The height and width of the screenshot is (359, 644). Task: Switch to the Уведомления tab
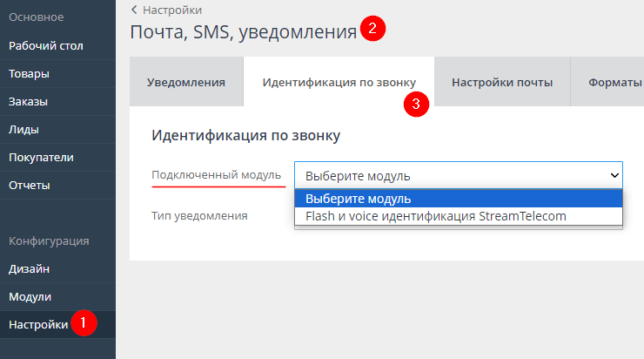tap(186, 83)
